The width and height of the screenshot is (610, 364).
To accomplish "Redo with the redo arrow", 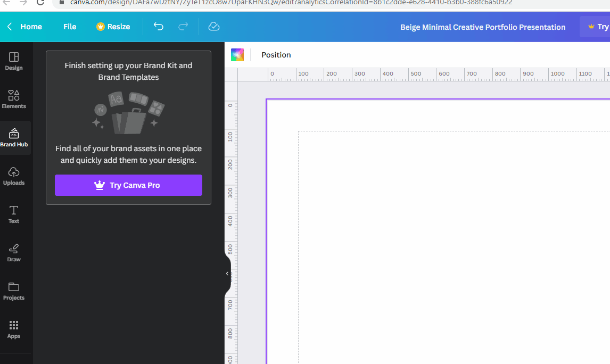I will [183, 26].
